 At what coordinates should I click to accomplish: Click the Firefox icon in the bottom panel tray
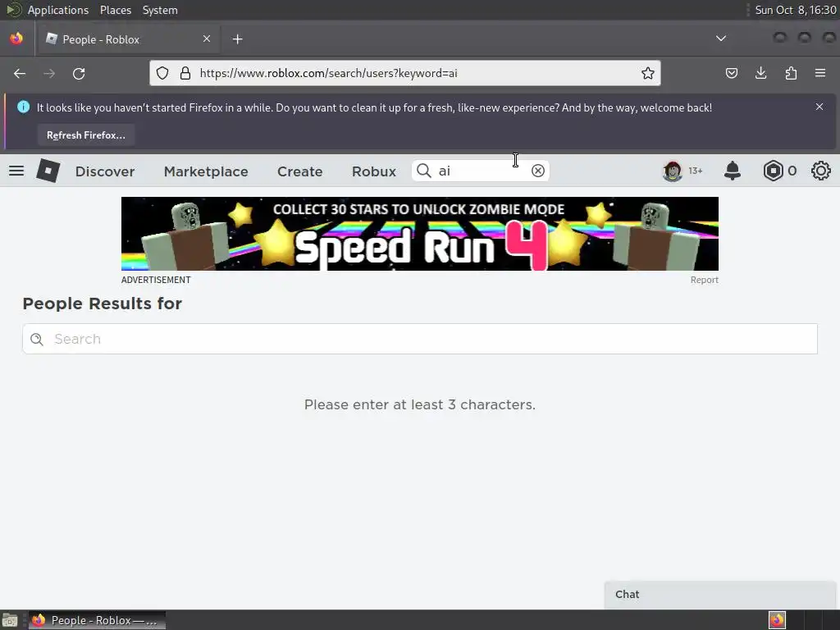click(x=777, y=620)
